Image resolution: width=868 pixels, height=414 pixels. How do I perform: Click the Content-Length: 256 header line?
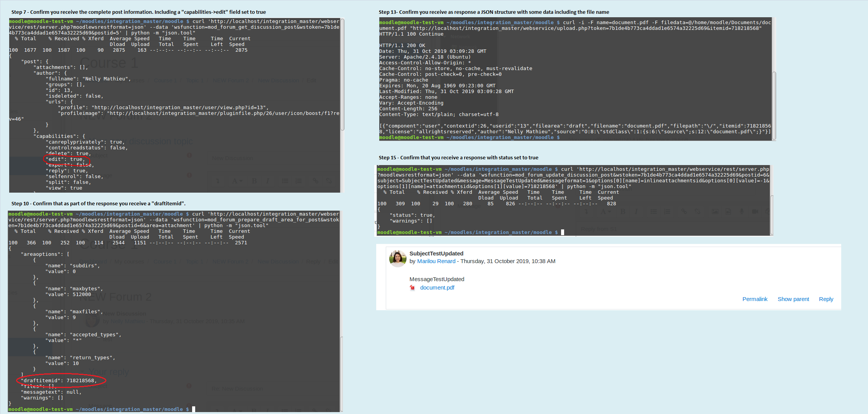(408, 109)
